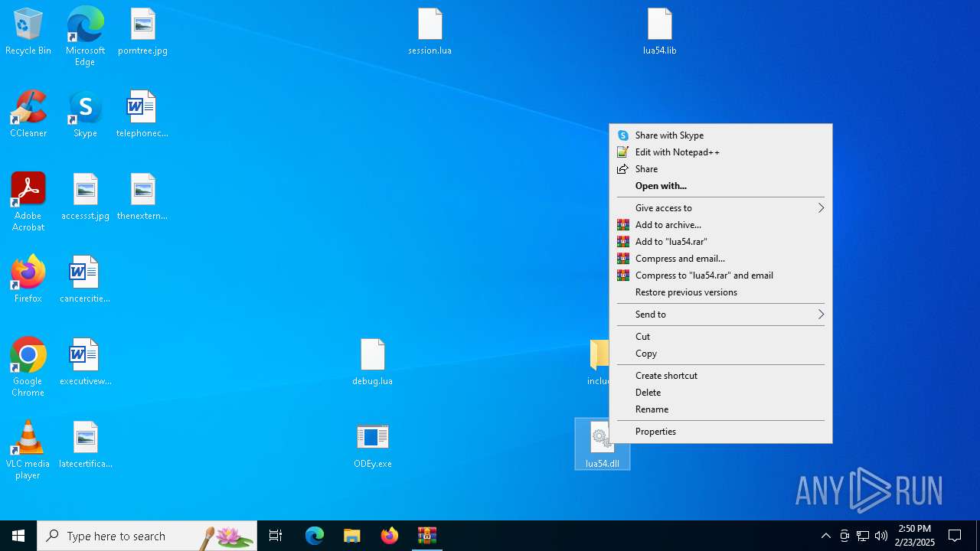This screenshot has height=551, width=980.
Task: Select the executivew... Word document
Action: click(85, 363)
